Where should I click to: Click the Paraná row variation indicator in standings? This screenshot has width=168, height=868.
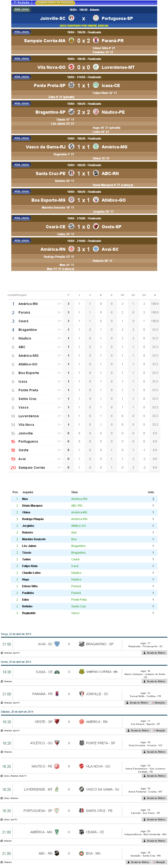[59, 312]
